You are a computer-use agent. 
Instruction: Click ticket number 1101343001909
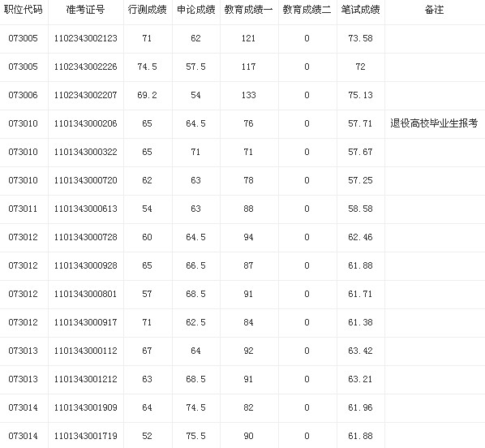click(86, 407)
